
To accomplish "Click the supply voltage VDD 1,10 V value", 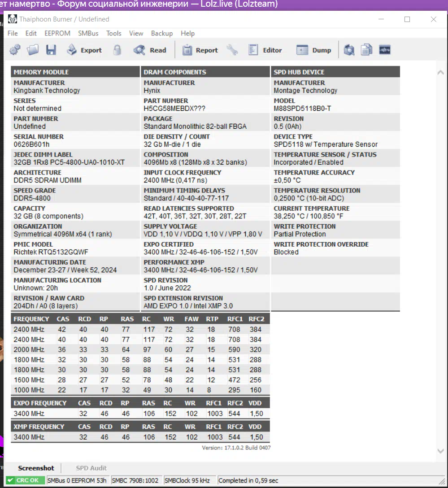I will 203,234.
